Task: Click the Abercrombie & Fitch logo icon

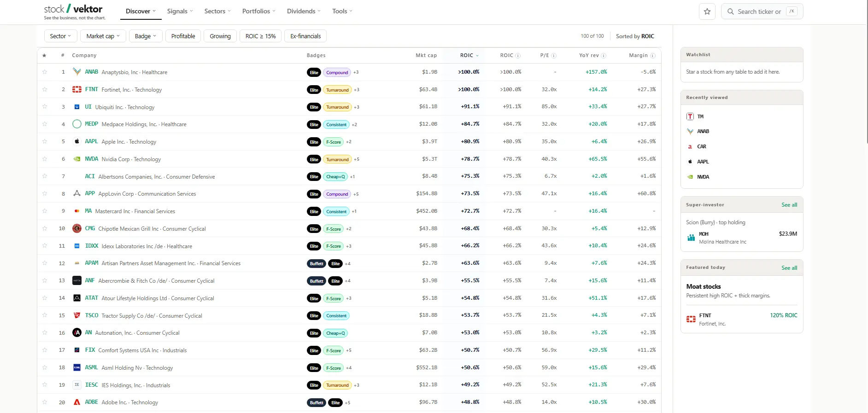Action: [77, 280]
